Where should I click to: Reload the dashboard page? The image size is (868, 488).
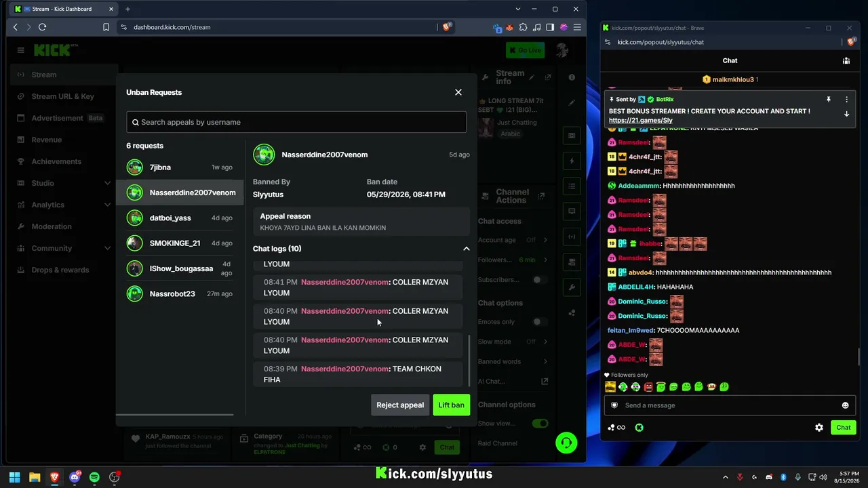[x=42, y=27]
